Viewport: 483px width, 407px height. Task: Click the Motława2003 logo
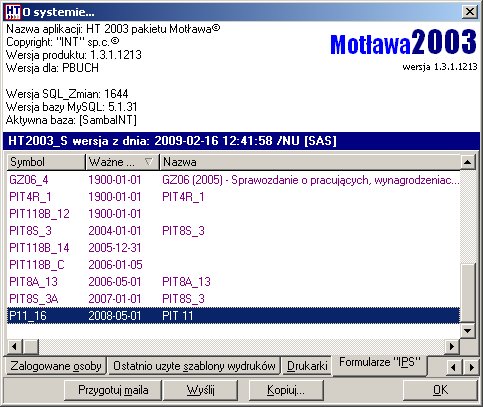coord(403,43)
